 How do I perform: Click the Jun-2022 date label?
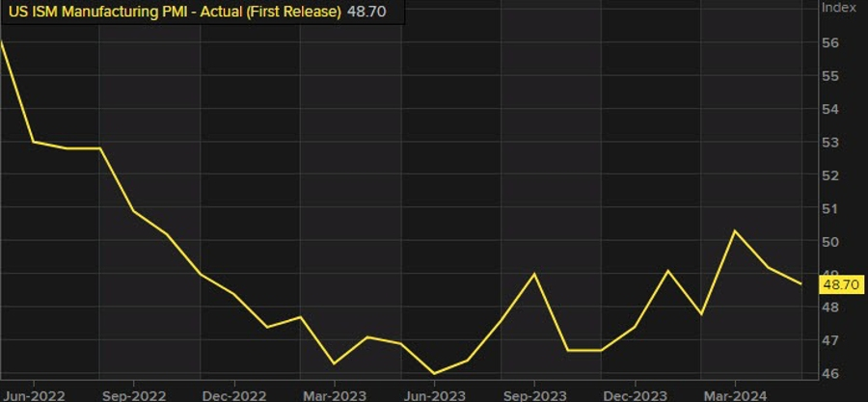(x=33, y=395)
